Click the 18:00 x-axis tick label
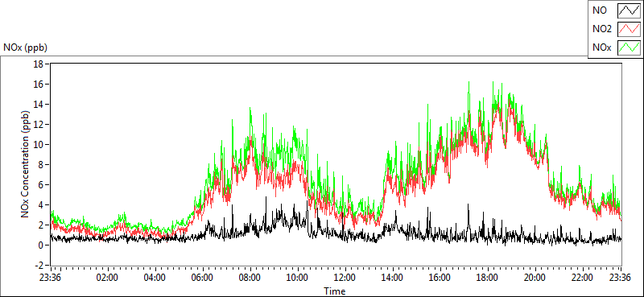Viewport: 644px width, 297px height. (487, 277)
